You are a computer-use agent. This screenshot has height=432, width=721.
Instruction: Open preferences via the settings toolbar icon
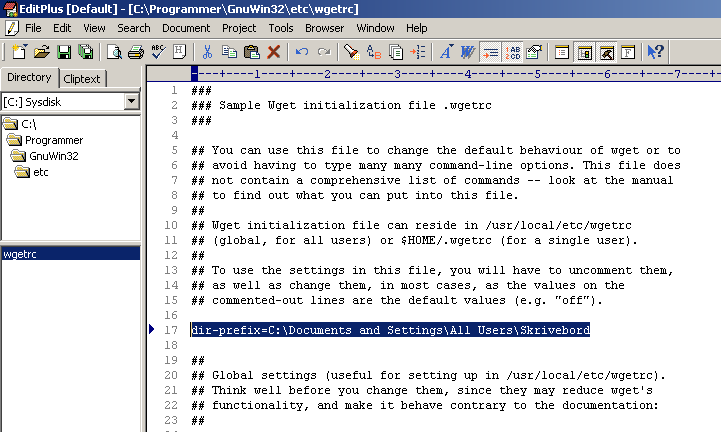(534, 52)
